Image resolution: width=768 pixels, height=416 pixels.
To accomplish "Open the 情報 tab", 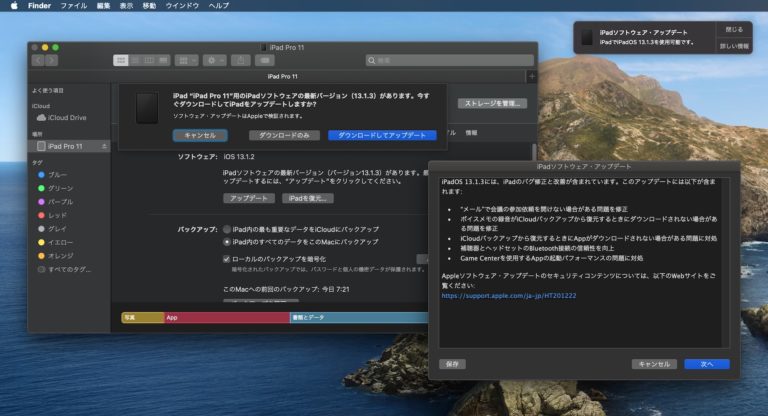I will 471,133.
